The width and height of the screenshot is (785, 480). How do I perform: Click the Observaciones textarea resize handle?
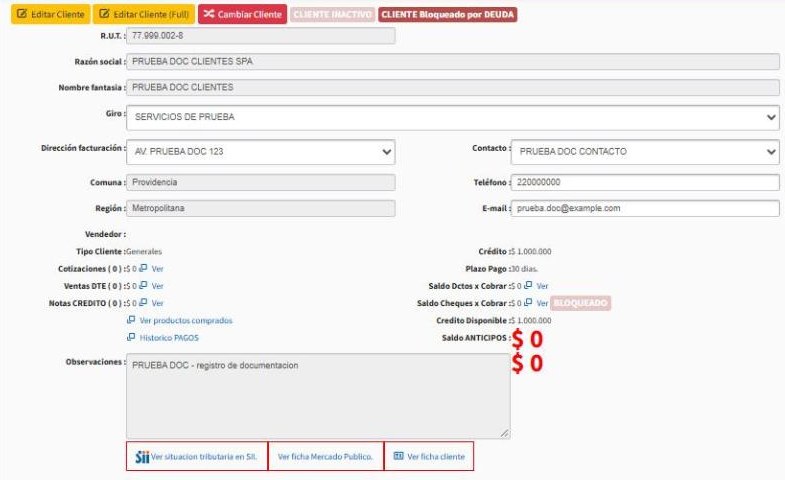505,433
